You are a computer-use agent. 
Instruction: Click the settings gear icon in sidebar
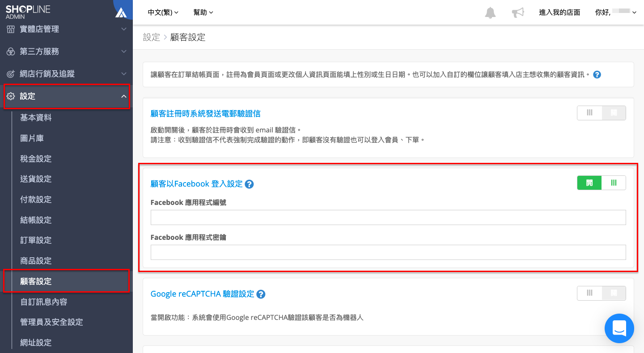pos(11,96)
